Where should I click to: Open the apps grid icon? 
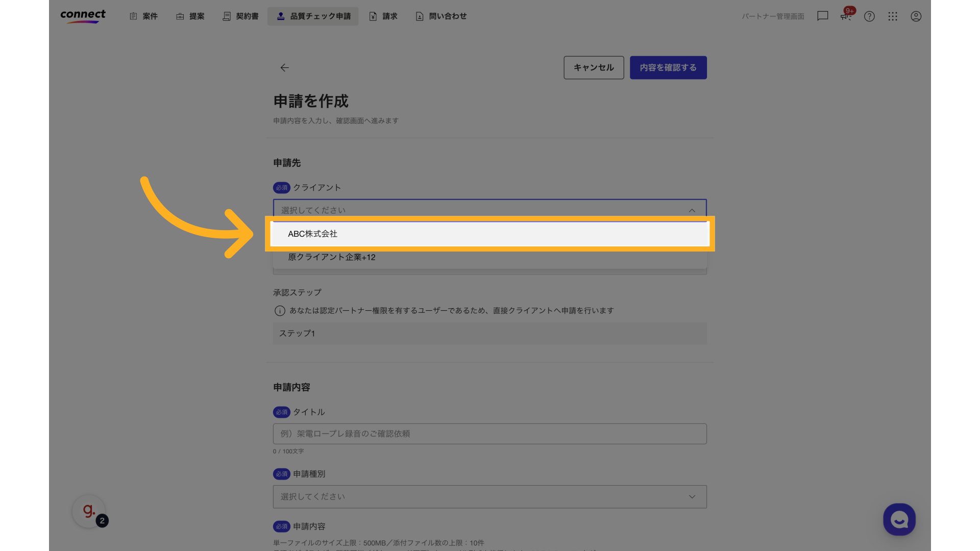coord(893,16)
